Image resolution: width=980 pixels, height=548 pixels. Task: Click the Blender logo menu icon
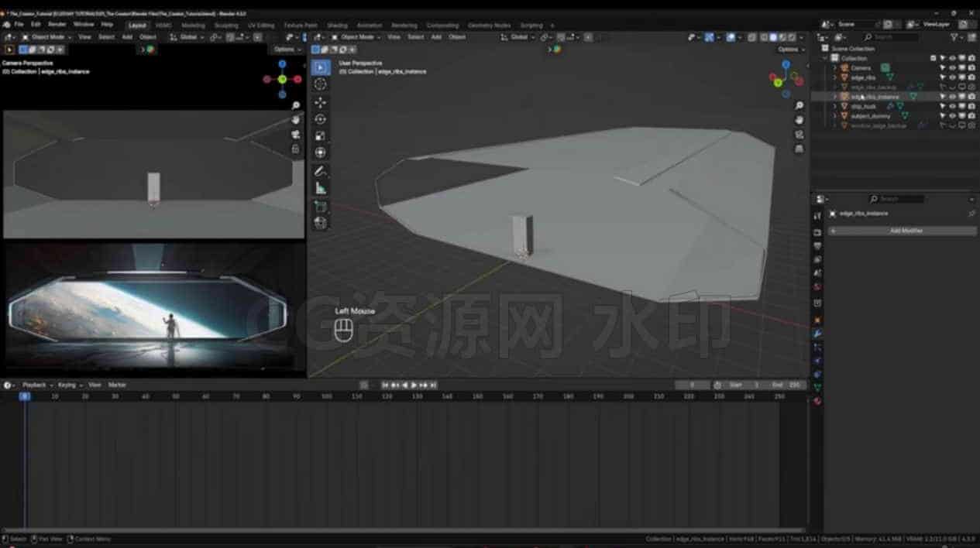(x=6, y=25)
